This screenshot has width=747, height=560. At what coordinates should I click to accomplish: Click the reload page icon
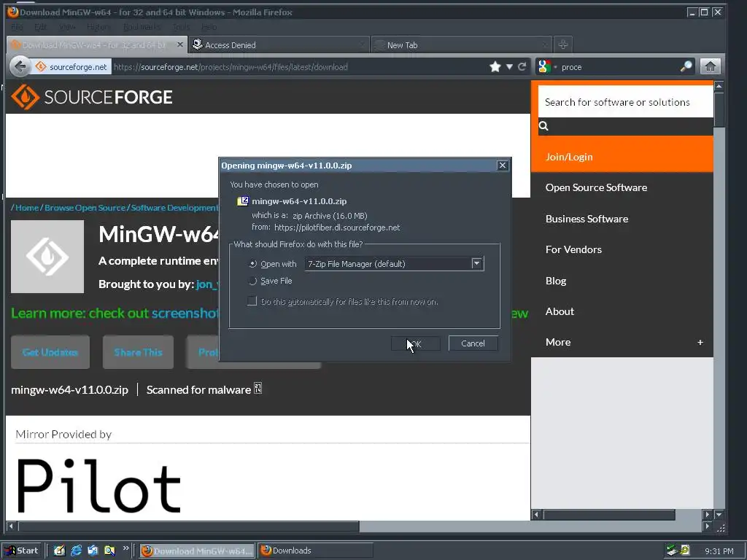click(522, 66)
